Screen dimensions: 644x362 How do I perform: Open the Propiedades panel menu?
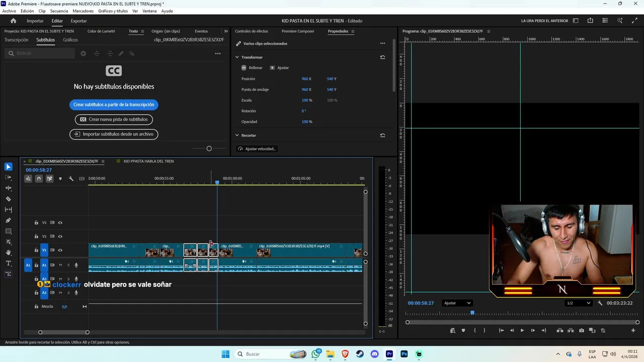(353, 31)
